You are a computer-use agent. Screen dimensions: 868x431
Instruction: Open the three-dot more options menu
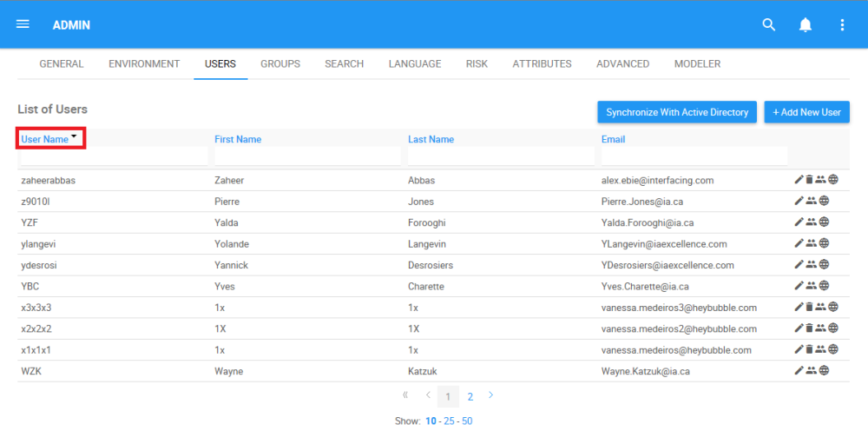coord(842,25)
